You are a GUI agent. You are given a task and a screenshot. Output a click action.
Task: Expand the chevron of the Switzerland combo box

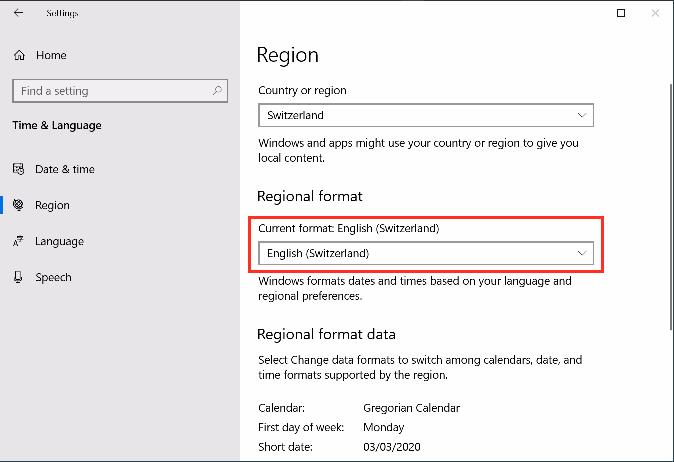(x=582, y=116)
